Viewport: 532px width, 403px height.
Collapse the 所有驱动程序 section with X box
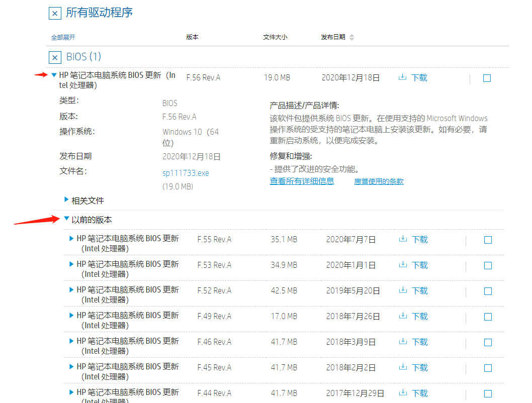coord(55,14)
